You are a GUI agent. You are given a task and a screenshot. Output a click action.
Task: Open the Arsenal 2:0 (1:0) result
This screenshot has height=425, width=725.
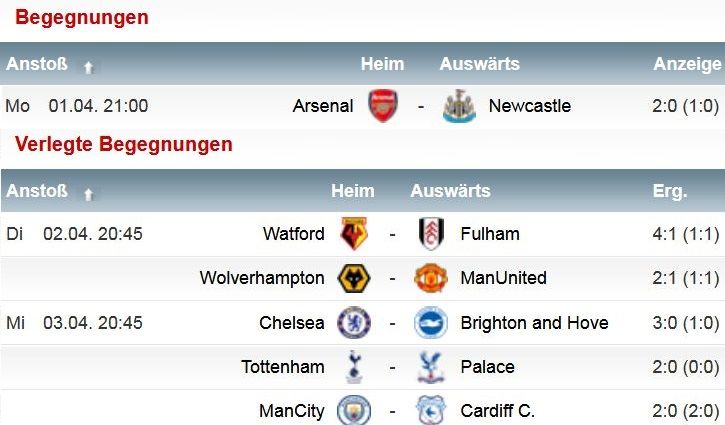(x=686, y=106)
